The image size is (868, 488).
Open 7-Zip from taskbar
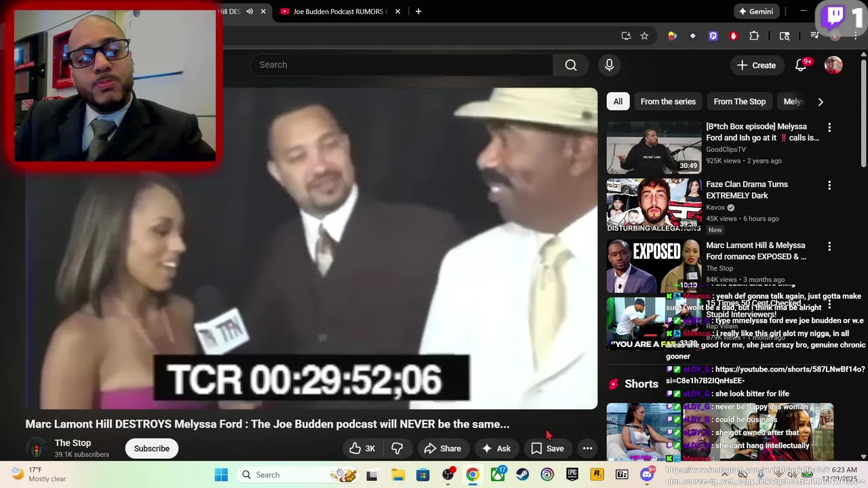click(622, 475)
